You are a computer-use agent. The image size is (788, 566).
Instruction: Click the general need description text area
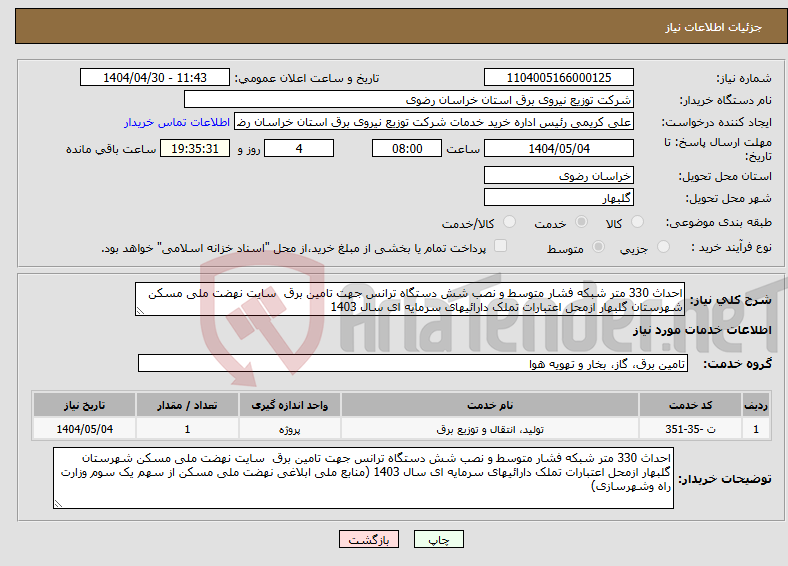pyautogui.click(x=410, y=299)
